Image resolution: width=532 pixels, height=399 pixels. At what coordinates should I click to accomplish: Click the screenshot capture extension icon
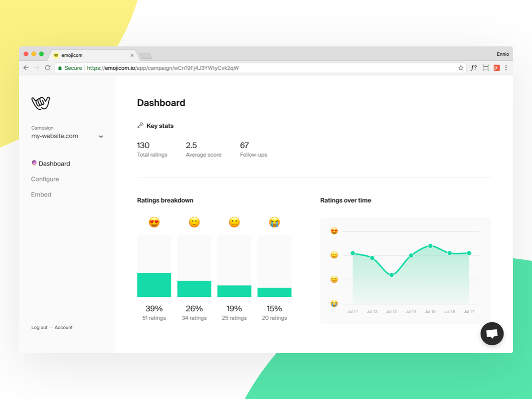click(x=486, y=68)
